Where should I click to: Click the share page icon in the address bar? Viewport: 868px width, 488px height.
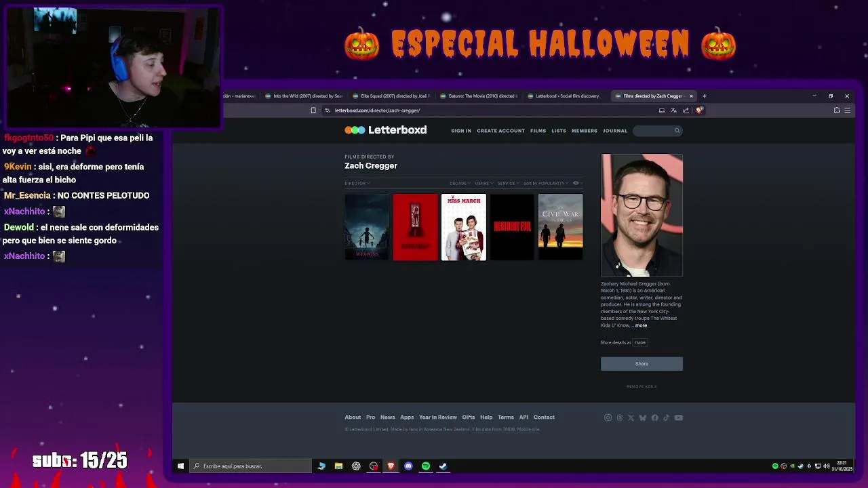[x=686, y=110]
